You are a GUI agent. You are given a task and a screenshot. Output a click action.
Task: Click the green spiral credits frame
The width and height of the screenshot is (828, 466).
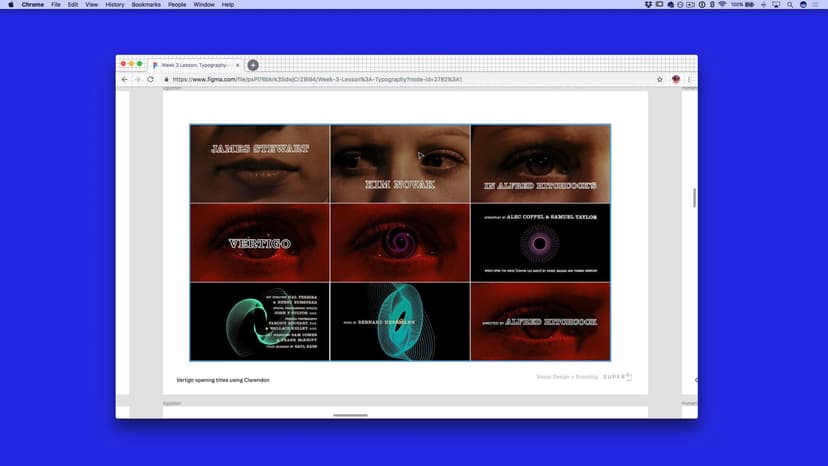click(260, 321)
